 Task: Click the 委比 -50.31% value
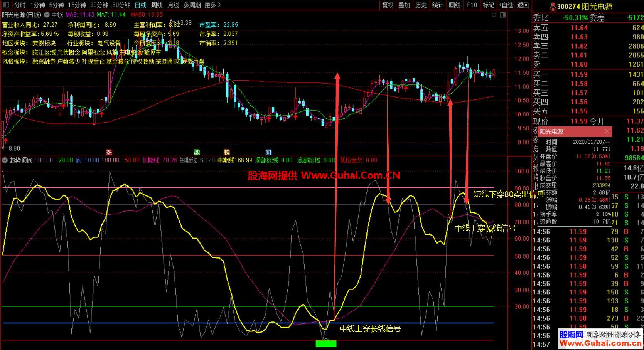[575, 18]
